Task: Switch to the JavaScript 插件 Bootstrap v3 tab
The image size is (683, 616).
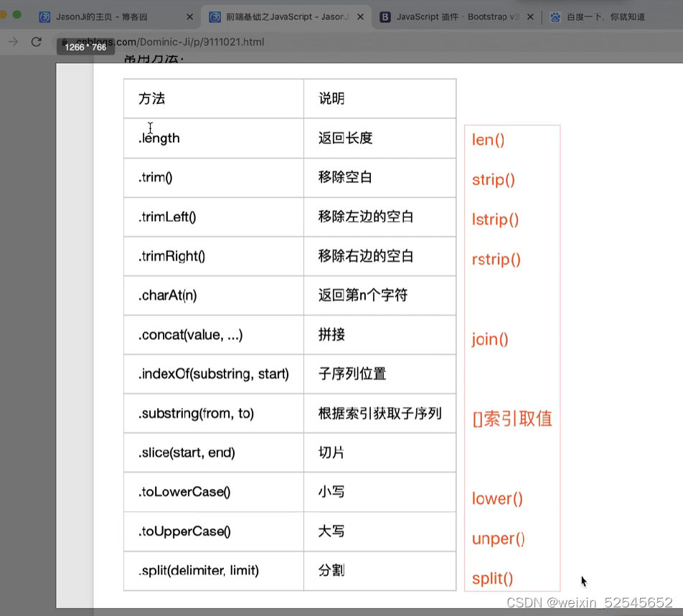Action: tap(459, 16)
